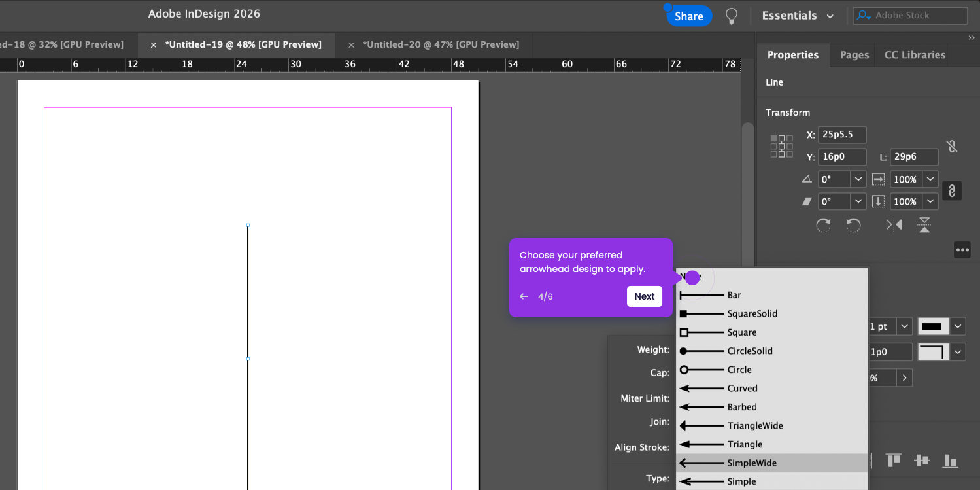Choose the Barbed arrowhead
This screenshot has height=490, width=980.
771,407
